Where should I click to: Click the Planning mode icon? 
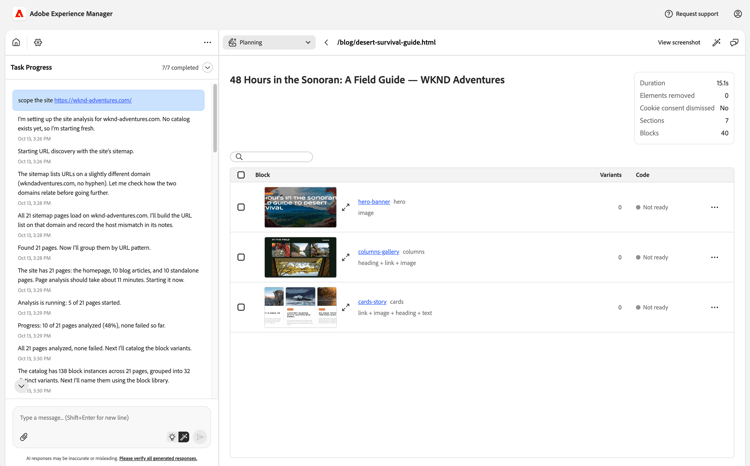coord(232,42)
